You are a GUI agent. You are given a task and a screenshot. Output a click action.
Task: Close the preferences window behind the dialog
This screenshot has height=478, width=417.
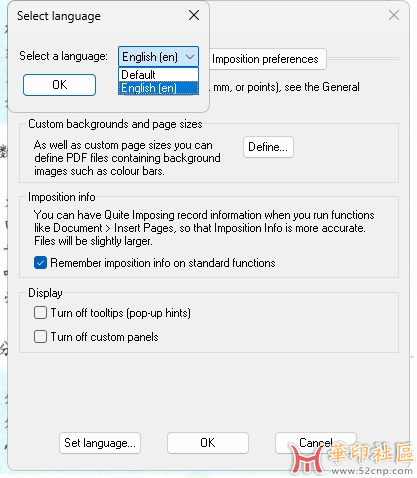tap(394, 15)
